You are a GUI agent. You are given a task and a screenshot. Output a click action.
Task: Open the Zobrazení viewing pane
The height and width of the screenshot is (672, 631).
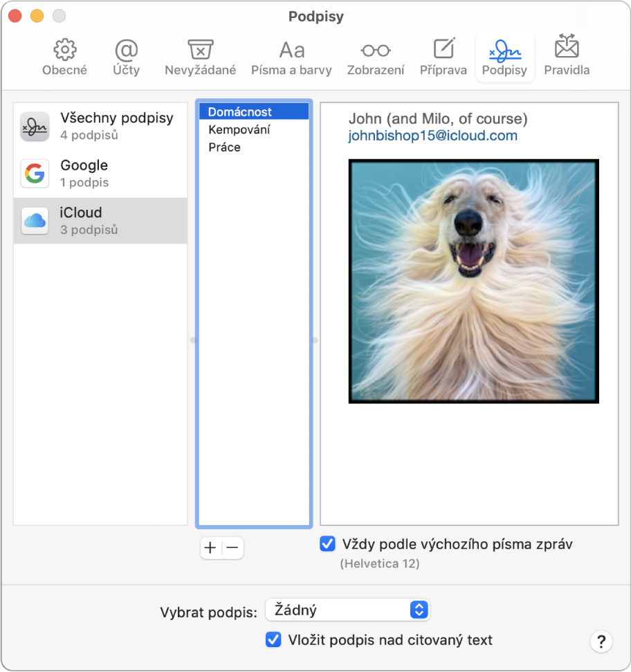click(376, 57)
